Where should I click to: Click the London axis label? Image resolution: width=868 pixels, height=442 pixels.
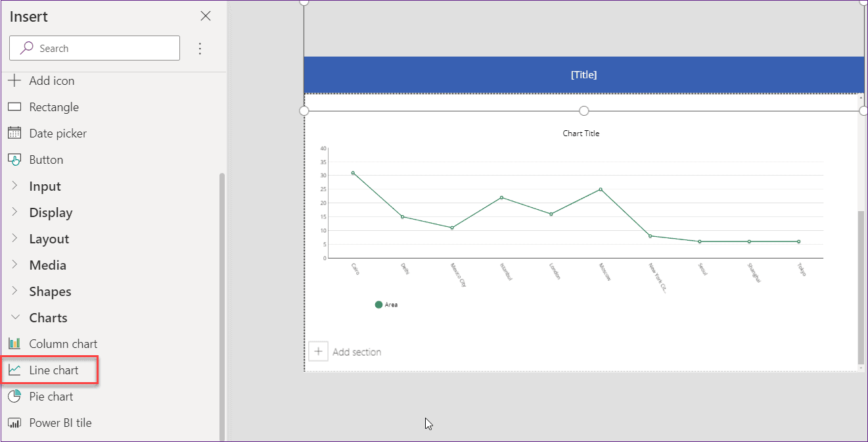click(x=555, y=271)
